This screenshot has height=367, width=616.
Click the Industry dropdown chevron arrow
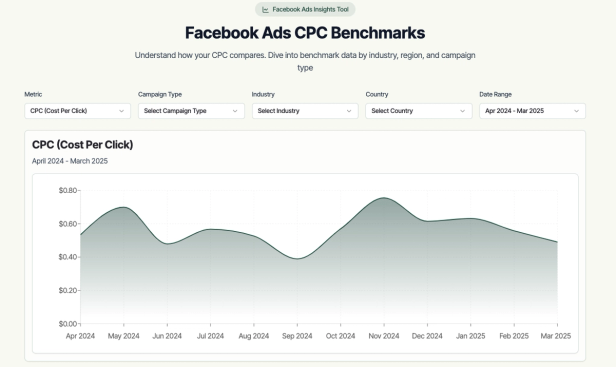pyautogui.click(x=349, y=111)
